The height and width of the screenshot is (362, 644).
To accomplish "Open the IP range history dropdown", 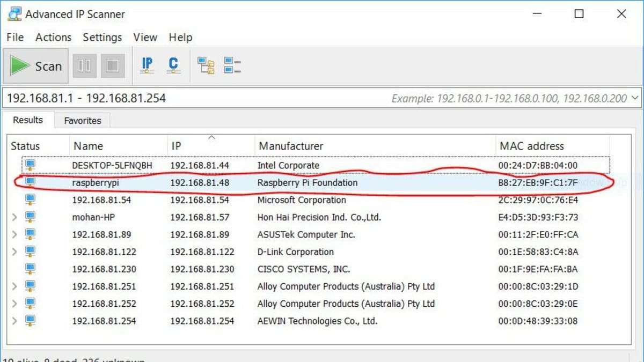I will pos(635,98).
